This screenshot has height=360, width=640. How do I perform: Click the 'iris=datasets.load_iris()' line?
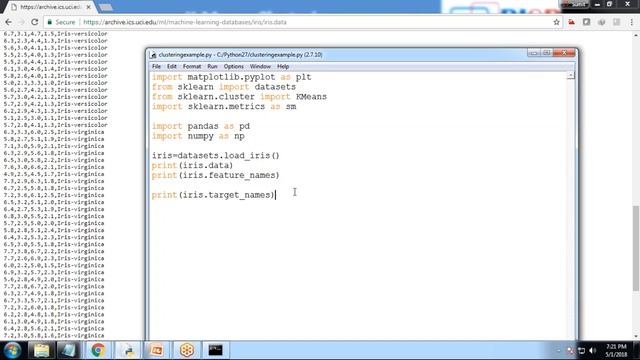216,156
